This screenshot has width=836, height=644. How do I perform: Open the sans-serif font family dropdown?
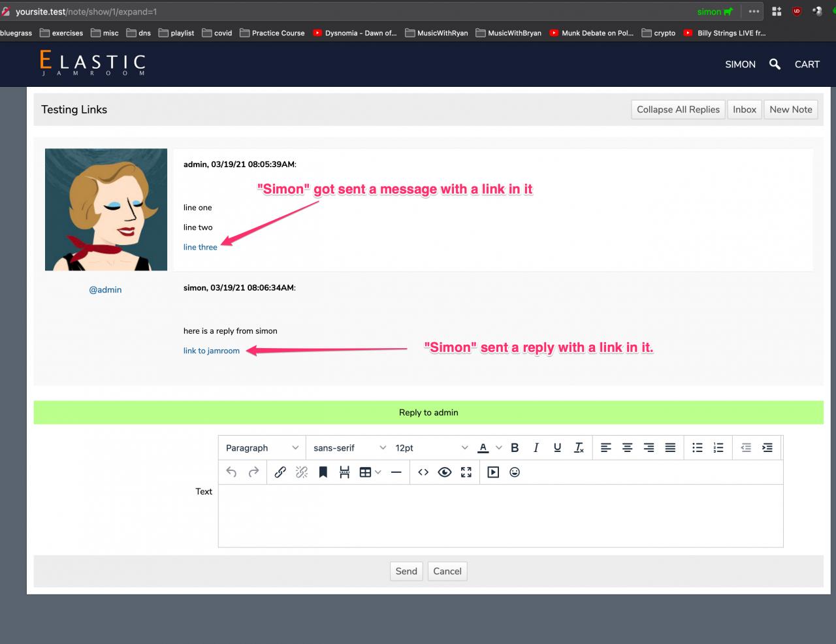349,448
